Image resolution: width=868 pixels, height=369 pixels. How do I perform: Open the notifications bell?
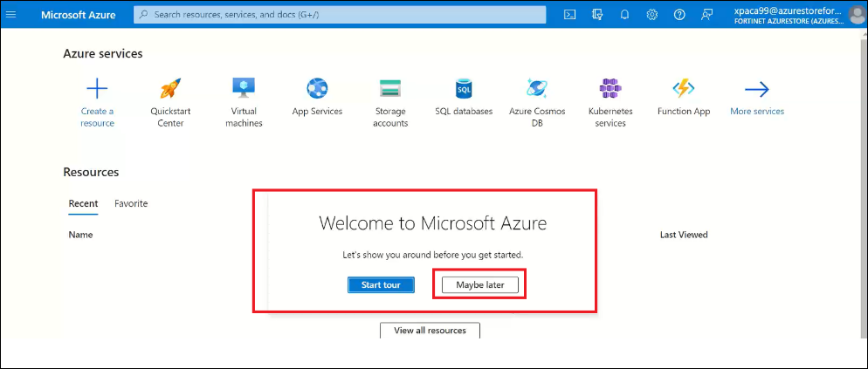(624, 15)
